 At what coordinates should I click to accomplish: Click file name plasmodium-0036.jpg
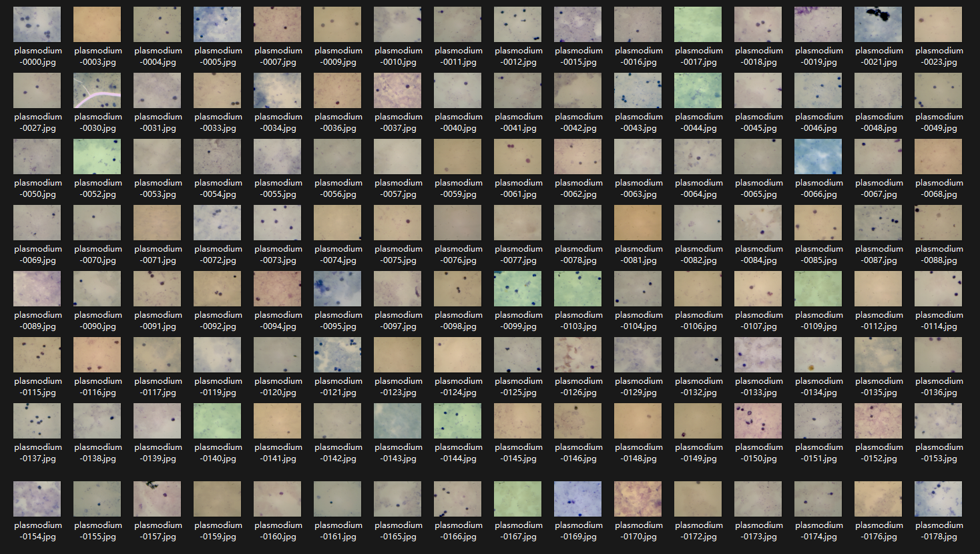pyautogui.click(x=338, y=122)
